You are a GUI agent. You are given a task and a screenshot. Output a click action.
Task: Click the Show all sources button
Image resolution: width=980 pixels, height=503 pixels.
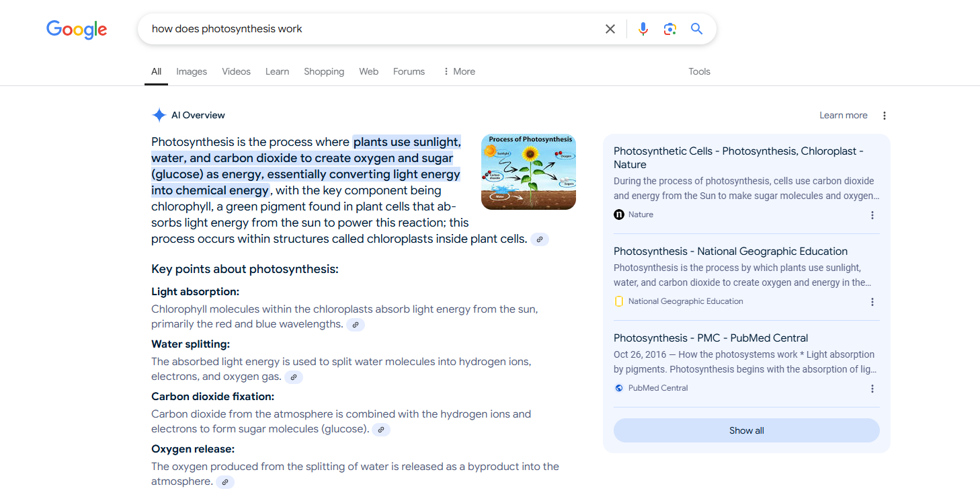[x=746, y=430]
